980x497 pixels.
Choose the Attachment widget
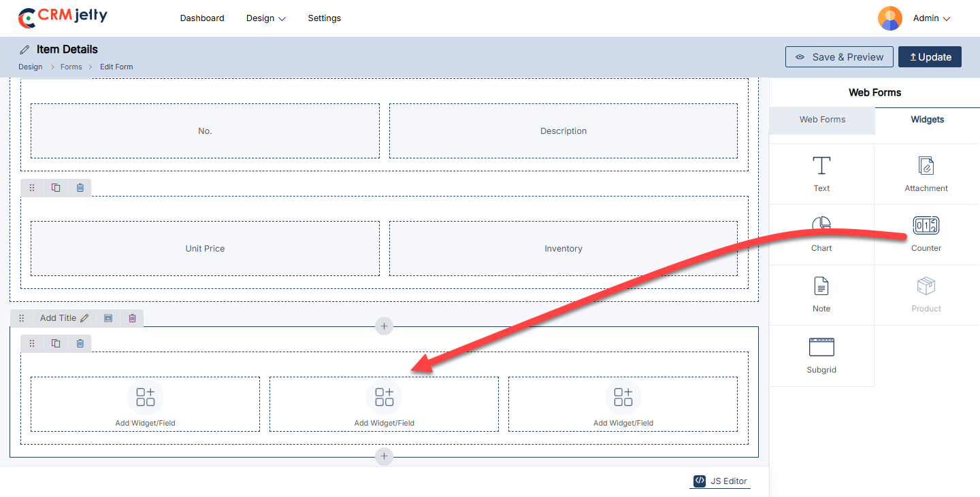926,173
